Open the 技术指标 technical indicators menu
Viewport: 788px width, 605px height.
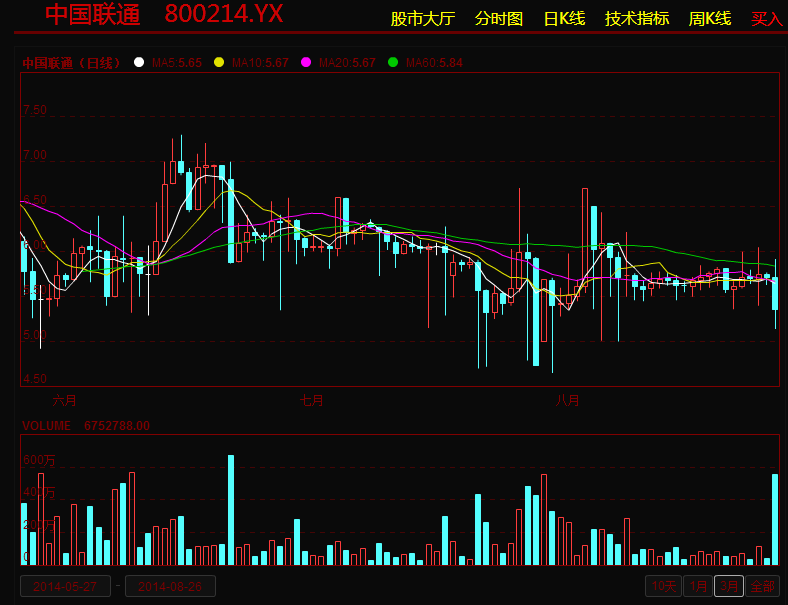tap(637, 19)
